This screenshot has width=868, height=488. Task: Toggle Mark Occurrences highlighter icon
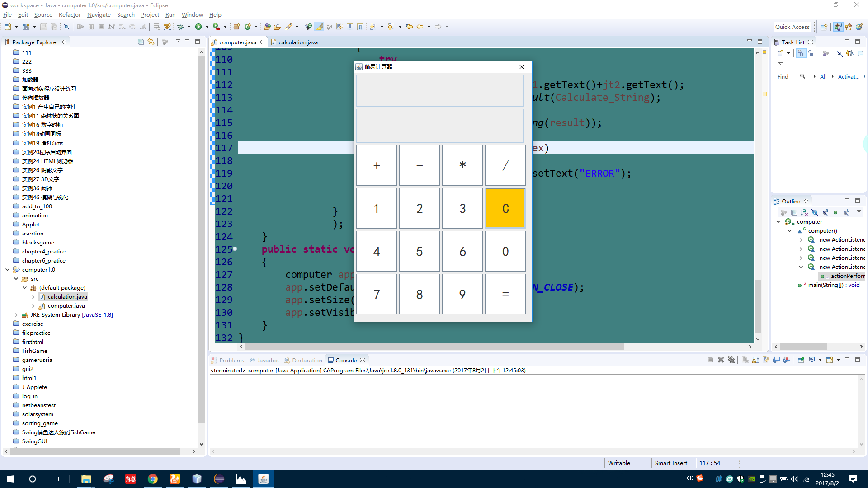(x=319, y=27)
